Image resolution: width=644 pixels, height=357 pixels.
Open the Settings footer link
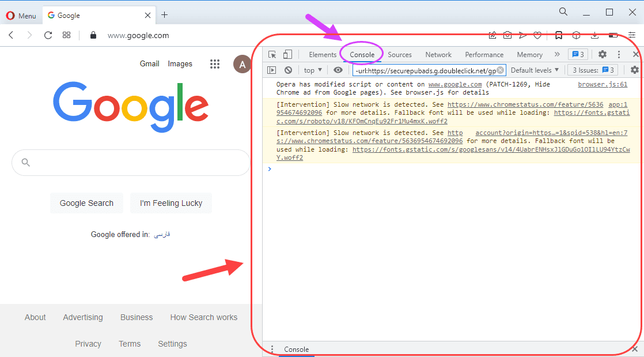point(172,344)
